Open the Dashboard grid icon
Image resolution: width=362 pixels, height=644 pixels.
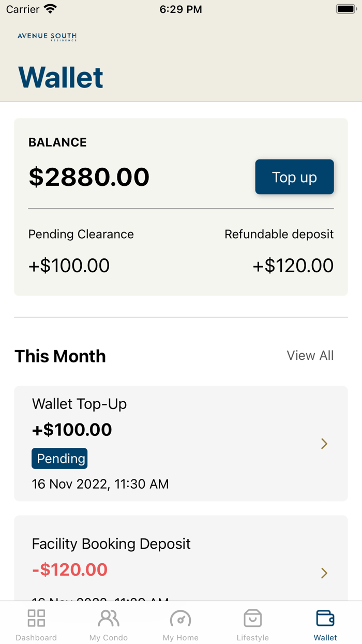coord(36,618)
